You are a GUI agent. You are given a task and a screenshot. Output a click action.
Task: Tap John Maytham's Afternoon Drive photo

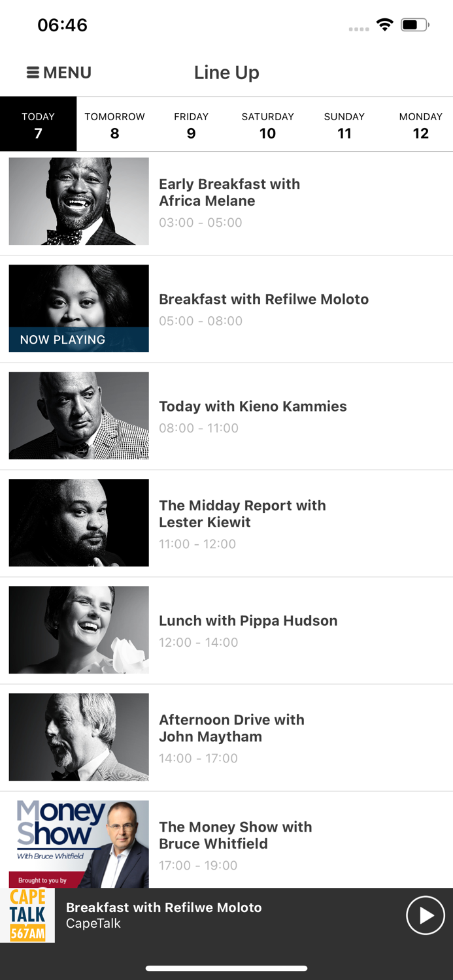78,737
